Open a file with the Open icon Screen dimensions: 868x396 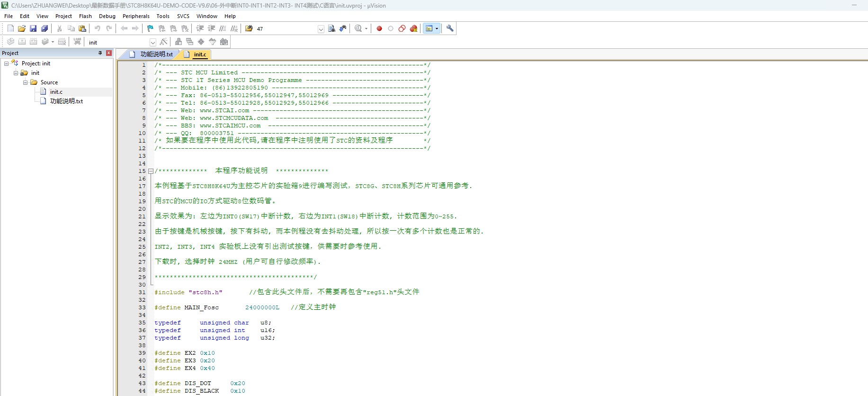(x=22, y=28)
